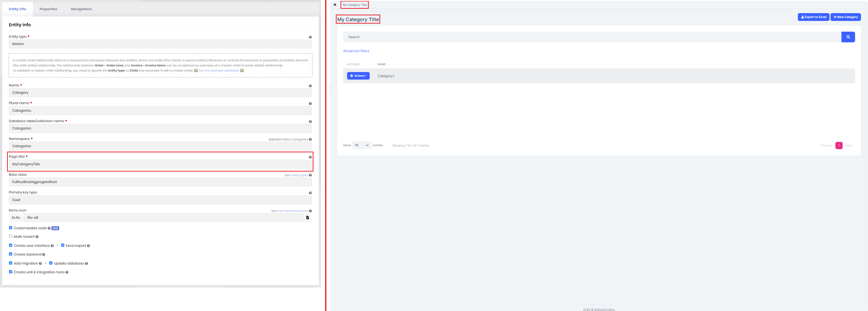Click help icon beside Primary key type

[x=310, y=193]
